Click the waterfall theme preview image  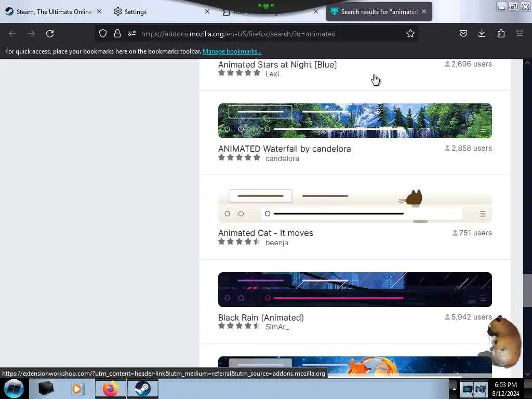355,121
